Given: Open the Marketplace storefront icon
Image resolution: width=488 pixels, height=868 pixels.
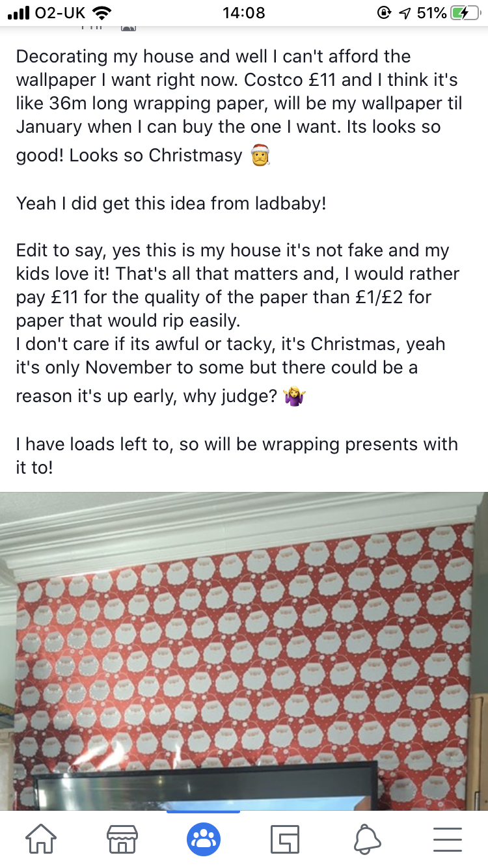Looking at the screenshot, I should [122, 839].
